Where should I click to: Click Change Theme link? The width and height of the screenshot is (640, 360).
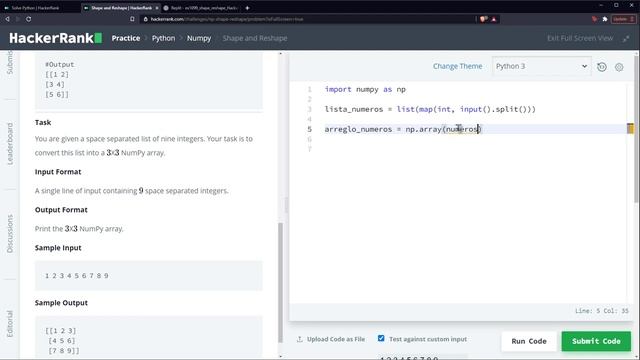click(x=458, y=66)
